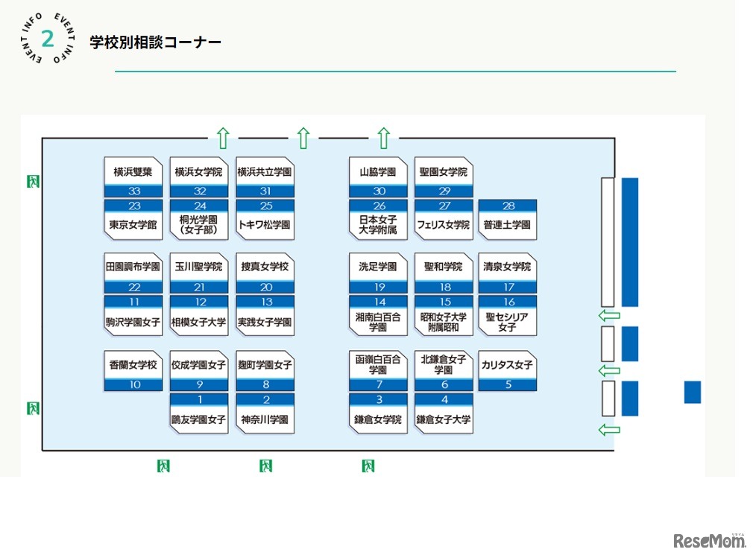
Task: Select booth 19 洗足学園
Action: [x=379, y=273]
